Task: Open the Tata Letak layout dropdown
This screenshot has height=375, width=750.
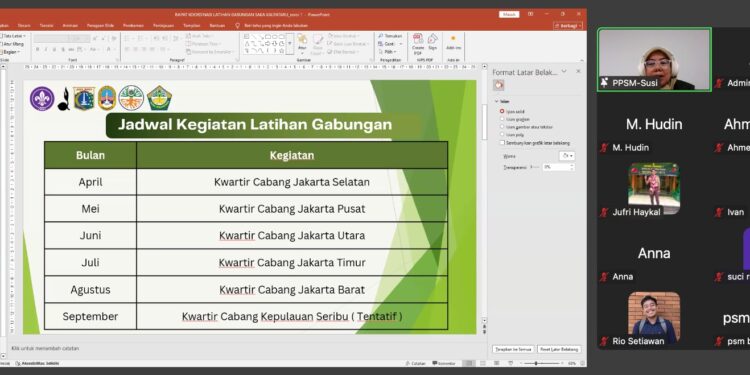Action: coord(14,36)
